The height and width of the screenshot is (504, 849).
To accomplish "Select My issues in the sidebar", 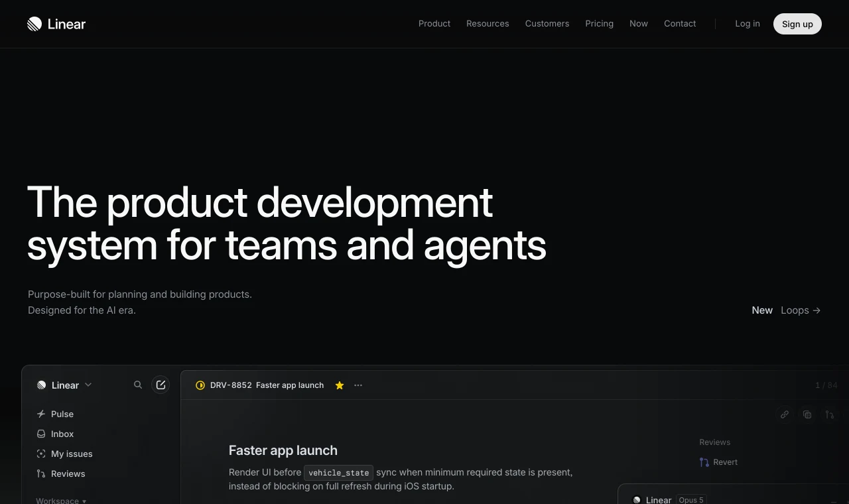I will pyautogui.click(x=72, y=454).
